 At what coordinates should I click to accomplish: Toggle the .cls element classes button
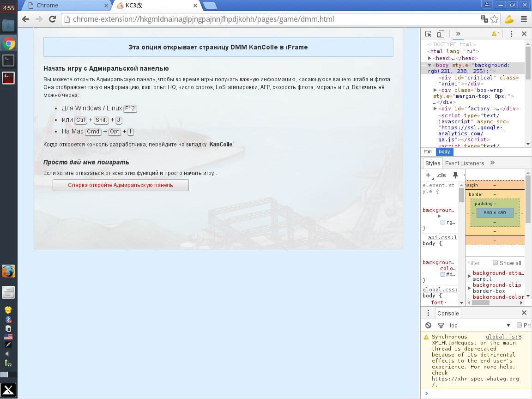point(441,175)
